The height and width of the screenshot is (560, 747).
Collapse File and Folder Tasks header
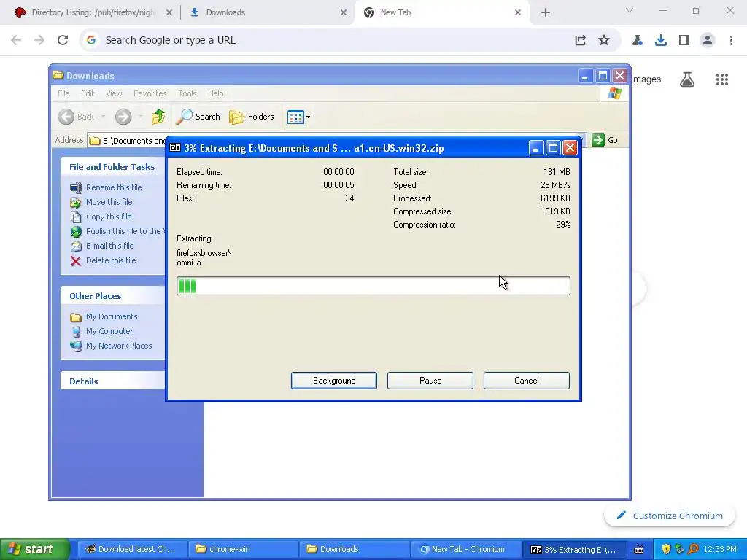pyautogui.click(x=112, y=167)
